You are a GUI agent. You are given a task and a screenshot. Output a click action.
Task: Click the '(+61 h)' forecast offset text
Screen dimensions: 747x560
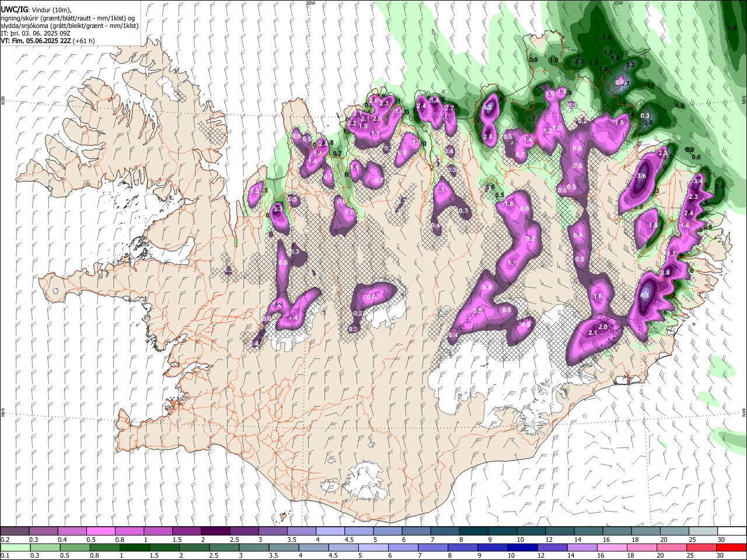pyautogui.click(x=84, y=41)
